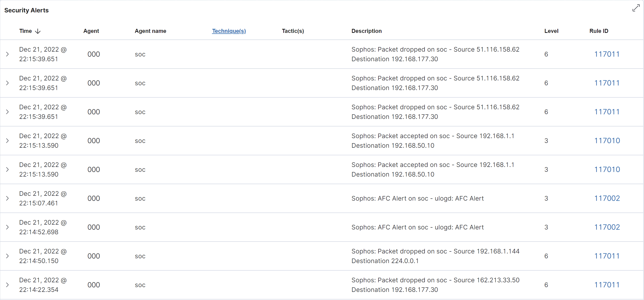Expand first alert row at 22:15:39.651
Viewport: 644px width, 300px height.
point(7,54)
